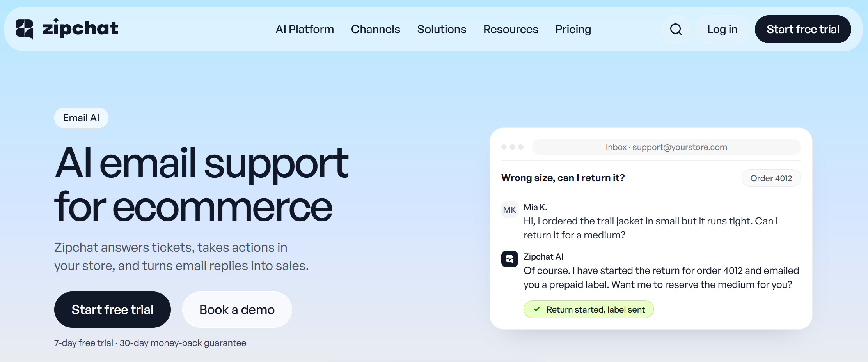Screen dimensions: 868x362
Task: Click the Email AI badge
Action: point(81,118)
